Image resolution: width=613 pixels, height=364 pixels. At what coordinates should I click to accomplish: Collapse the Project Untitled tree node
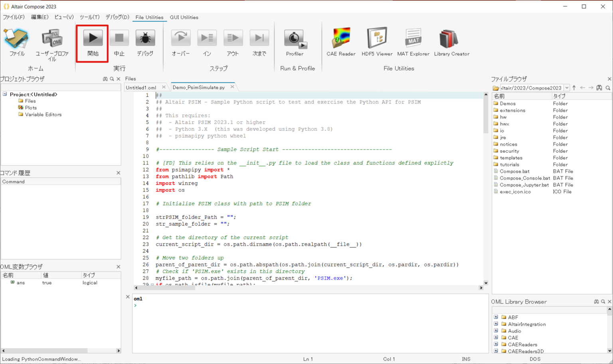(5, 94)
